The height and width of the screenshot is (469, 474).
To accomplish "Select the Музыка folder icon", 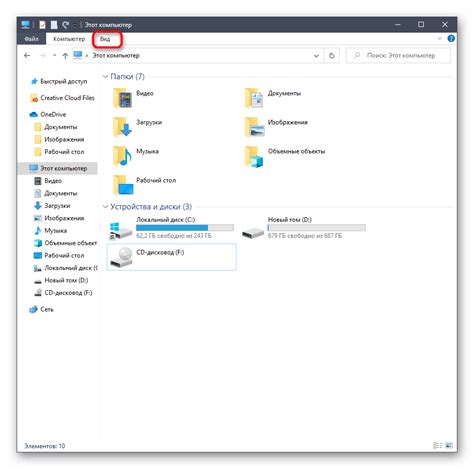I will coord(123,156).
